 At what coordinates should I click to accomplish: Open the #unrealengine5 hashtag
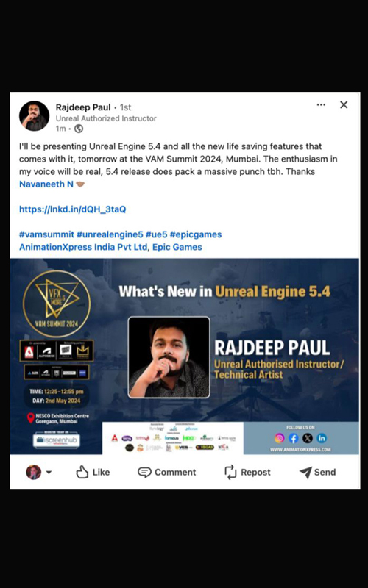(110, 234)
